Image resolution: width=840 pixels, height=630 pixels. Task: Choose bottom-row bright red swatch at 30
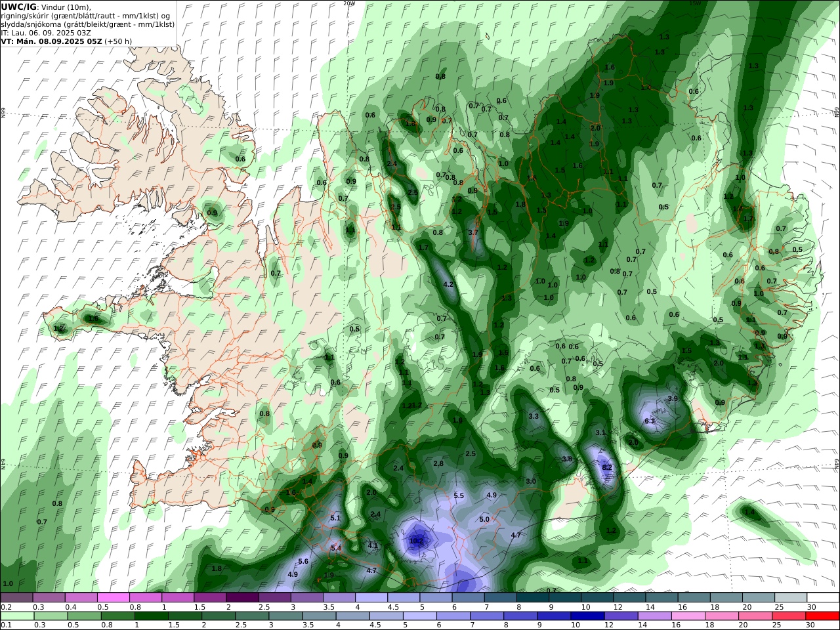click(x=824, y=616)
